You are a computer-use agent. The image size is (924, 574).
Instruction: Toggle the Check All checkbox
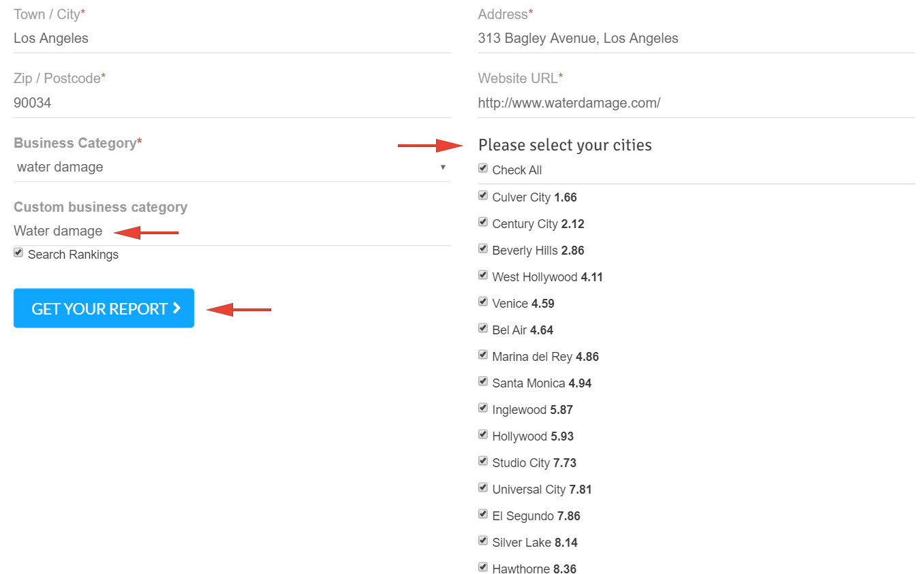coord(483,168)
